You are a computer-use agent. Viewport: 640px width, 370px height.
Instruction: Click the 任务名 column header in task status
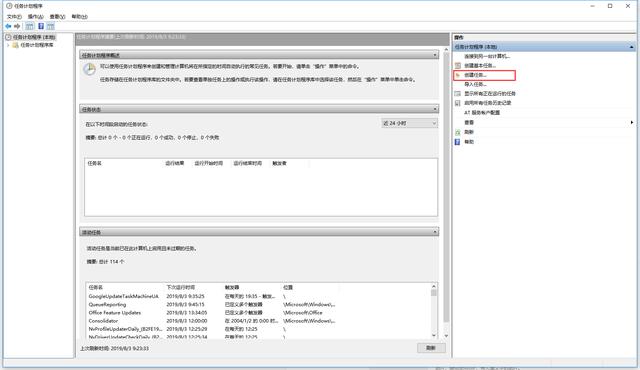pyautogui.click(x=94, y=163)
